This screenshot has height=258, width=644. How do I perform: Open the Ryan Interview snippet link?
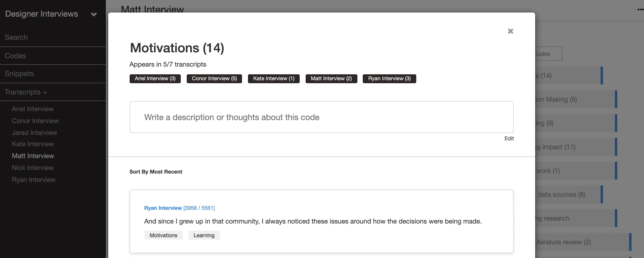point(163,208)
